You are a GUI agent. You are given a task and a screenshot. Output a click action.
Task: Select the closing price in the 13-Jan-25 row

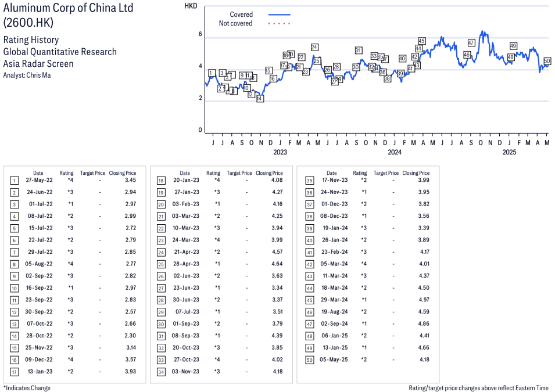424,348
